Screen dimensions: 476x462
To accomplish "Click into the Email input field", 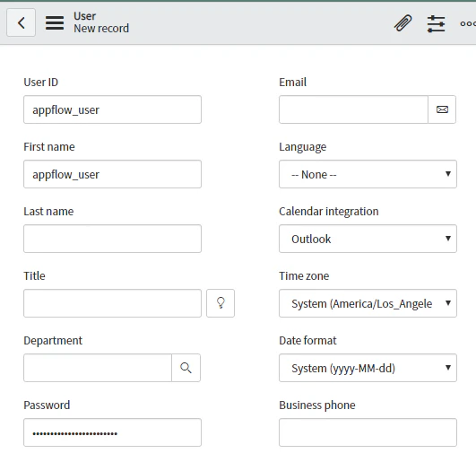I will (353, 109).
